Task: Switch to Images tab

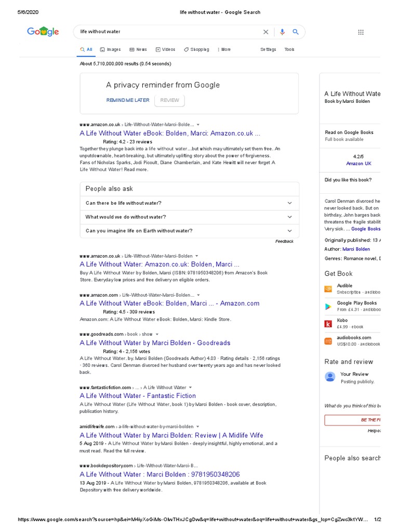Action: (x=110, y=49)
